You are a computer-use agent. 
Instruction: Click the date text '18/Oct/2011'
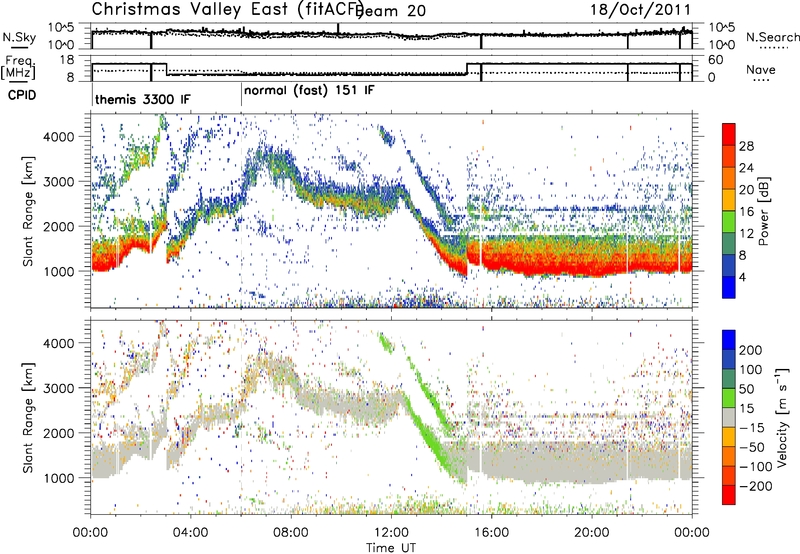[641, 10]
